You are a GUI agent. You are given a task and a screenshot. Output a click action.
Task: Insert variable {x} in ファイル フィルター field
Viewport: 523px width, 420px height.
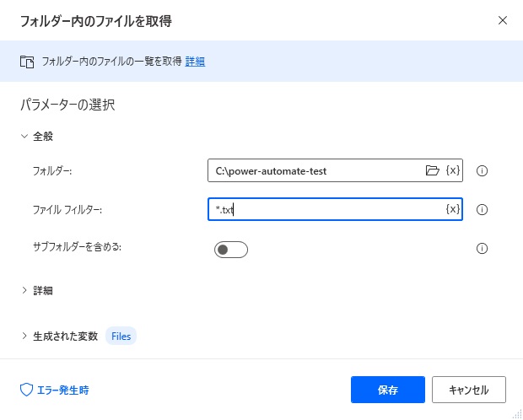(453, 209)
